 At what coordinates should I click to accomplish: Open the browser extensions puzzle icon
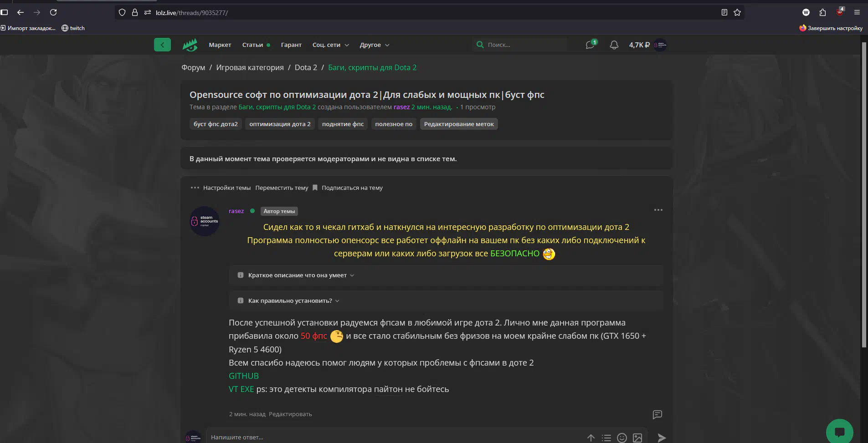point(822,12)
